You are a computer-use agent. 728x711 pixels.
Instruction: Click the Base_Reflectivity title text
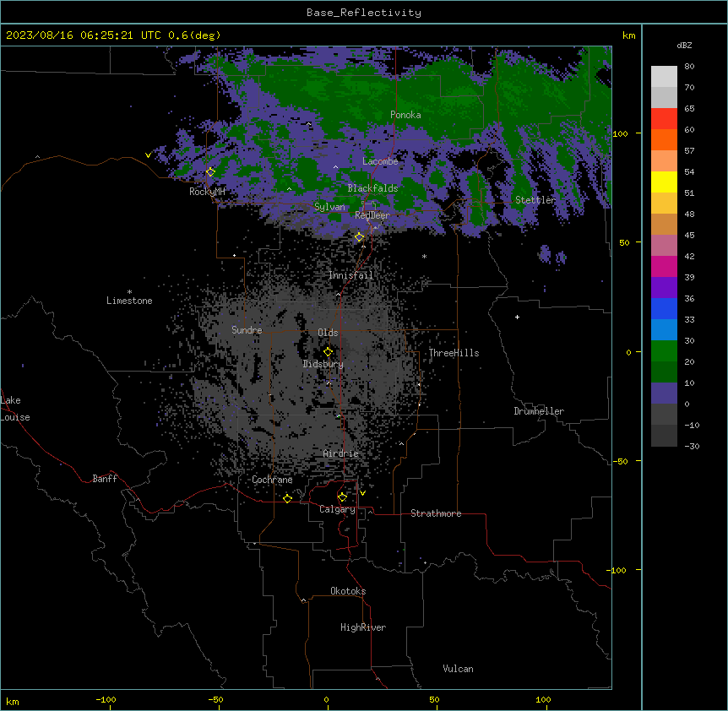pyautogui.click(x=364, y=13)
